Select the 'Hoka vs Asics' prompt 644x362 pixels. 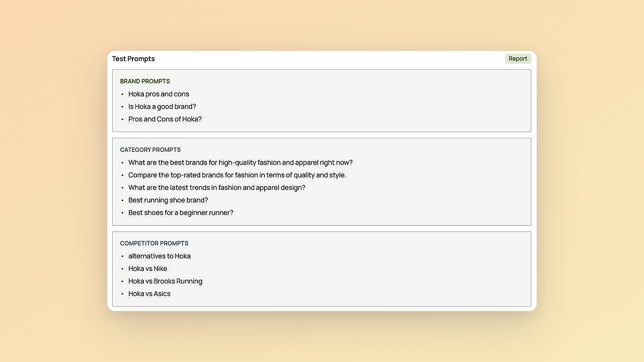[x=149, y=294]
